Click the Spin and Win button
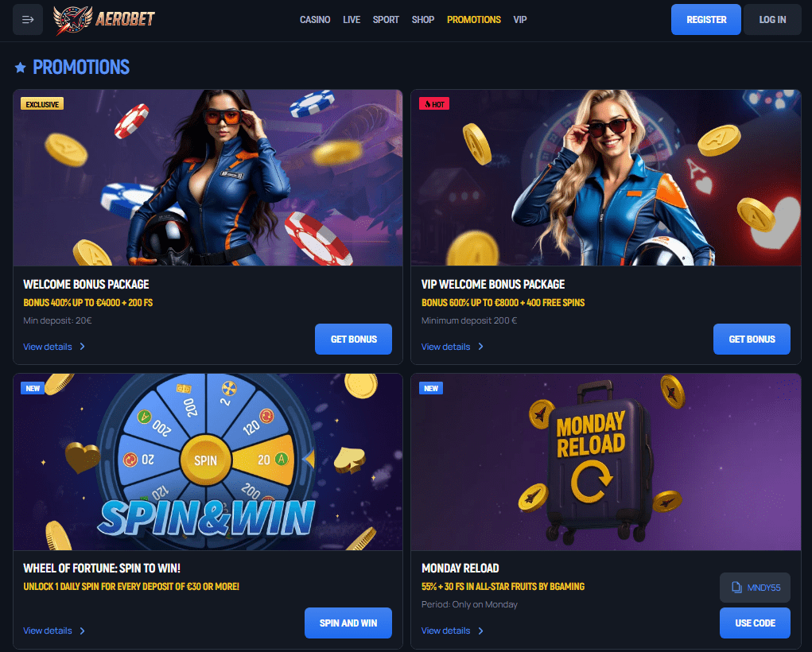Image resolution: width=812 pixels, height=652 pixels. [348, 623]
